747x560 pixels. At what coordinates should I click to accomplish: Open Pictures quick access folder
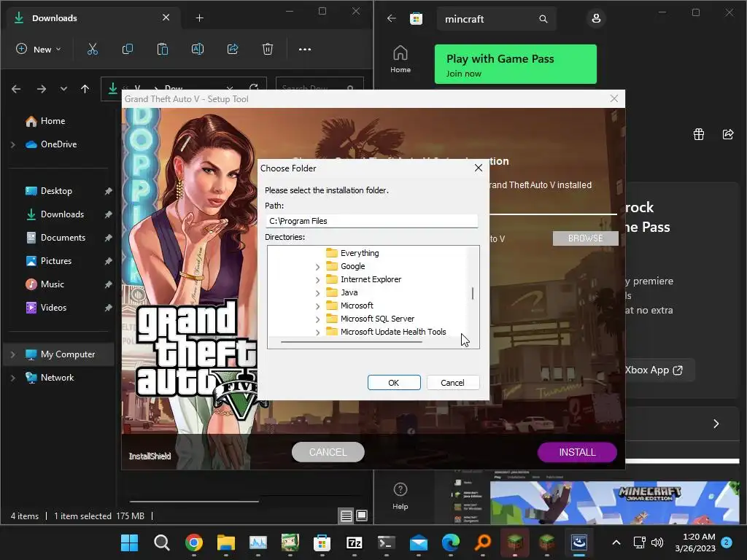[55, 261]
